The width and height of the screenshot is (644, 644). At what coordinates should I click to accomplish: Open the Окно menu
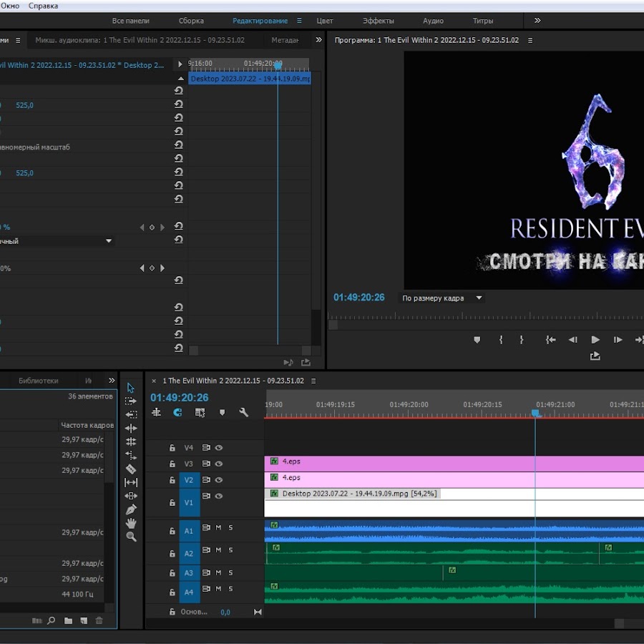point(10,6)
